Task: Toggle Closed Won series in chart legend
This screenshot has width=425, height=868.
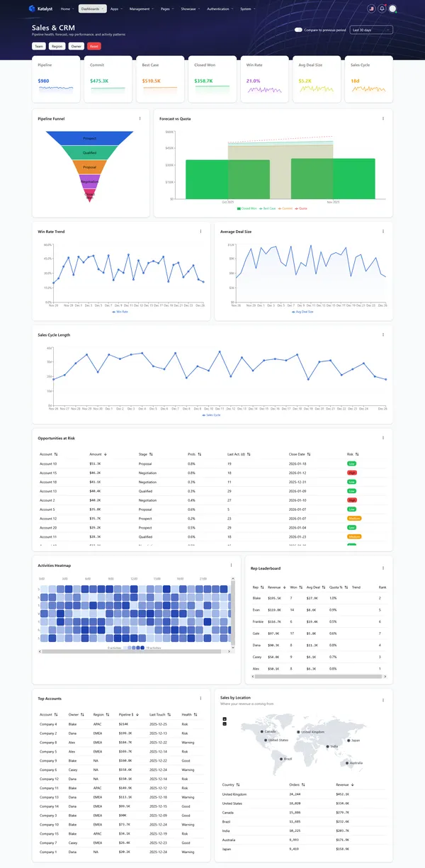Action: 246,208
